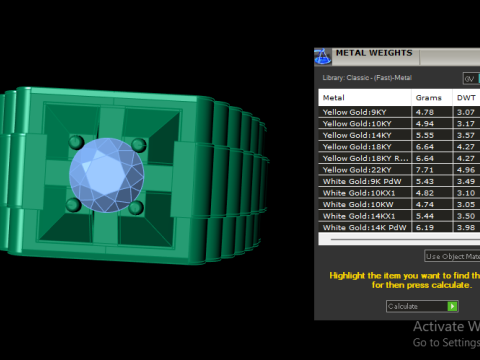The height and width of the screenshot is (360, 480).
Task: Click the 3.57 DWT value
Action: (x=466, y=135)
